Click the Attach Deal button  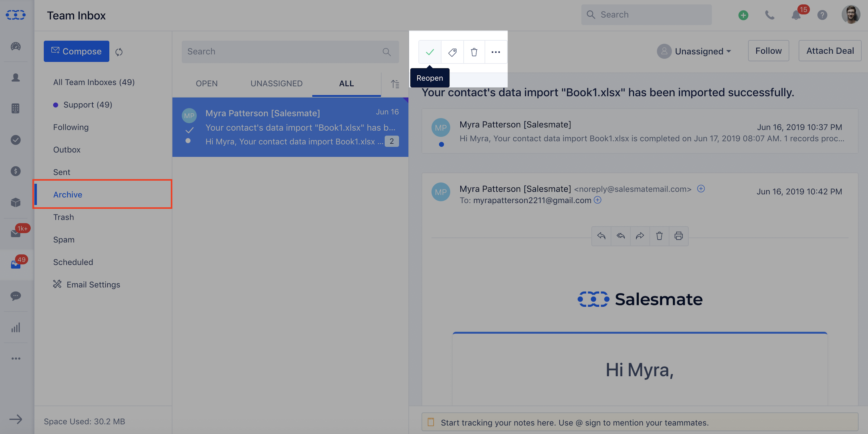point(830,51)
